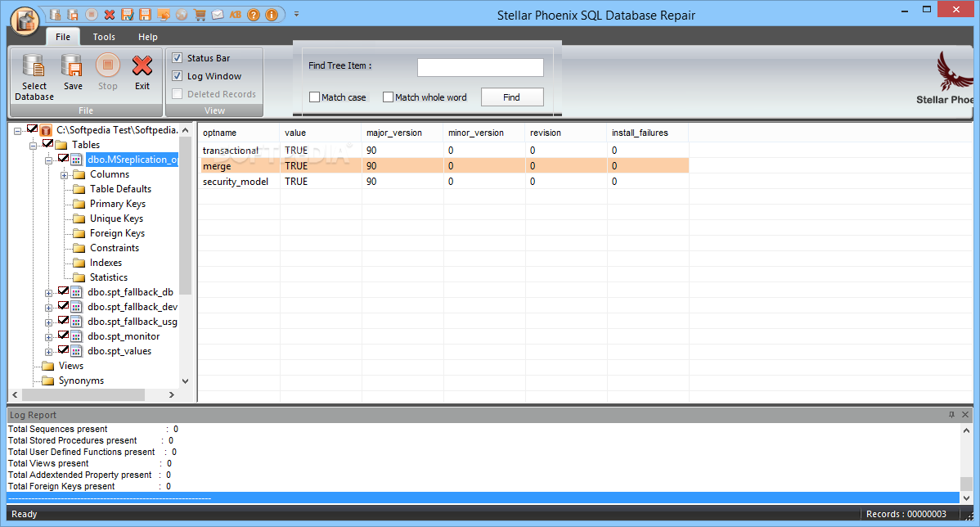Click the save database icon in quick access bar
The height and width of the screenshot is (527, 980).
pyautogui.click(x=73, y=15)
